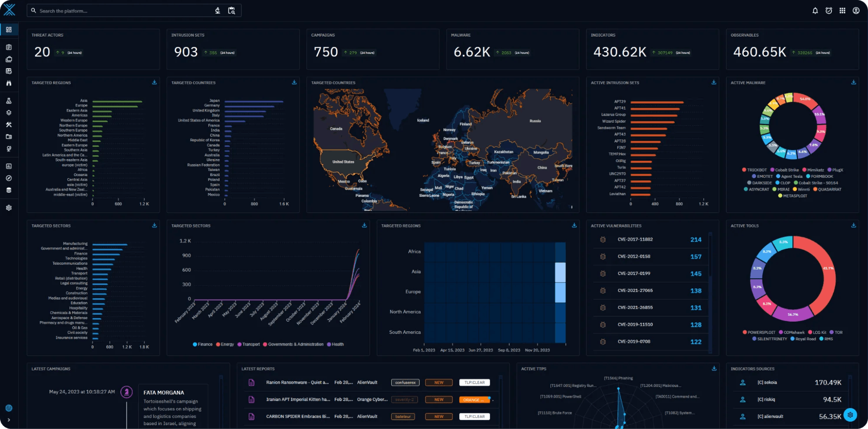The width and height of the screenshot is (868, 429).
Task: Click the purple 16.7% segment of Active Tools donut
Action: 793,314
